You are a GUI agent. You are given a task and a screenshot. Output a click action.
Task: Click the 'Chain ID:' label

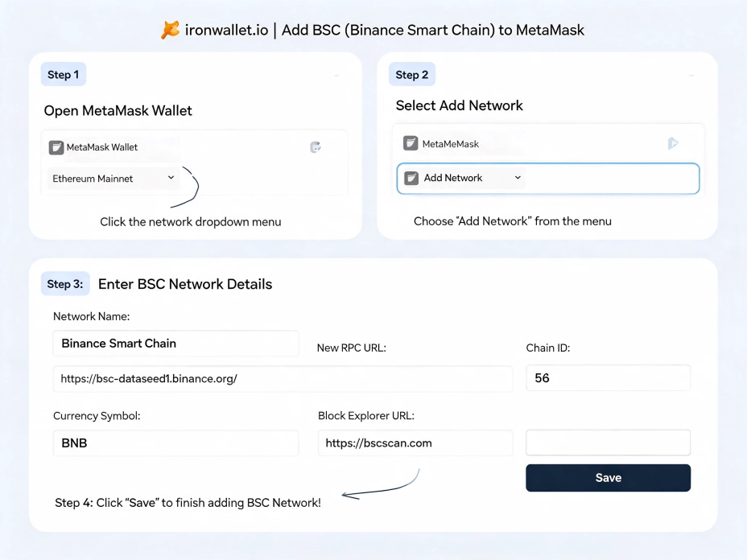(548, 348)
